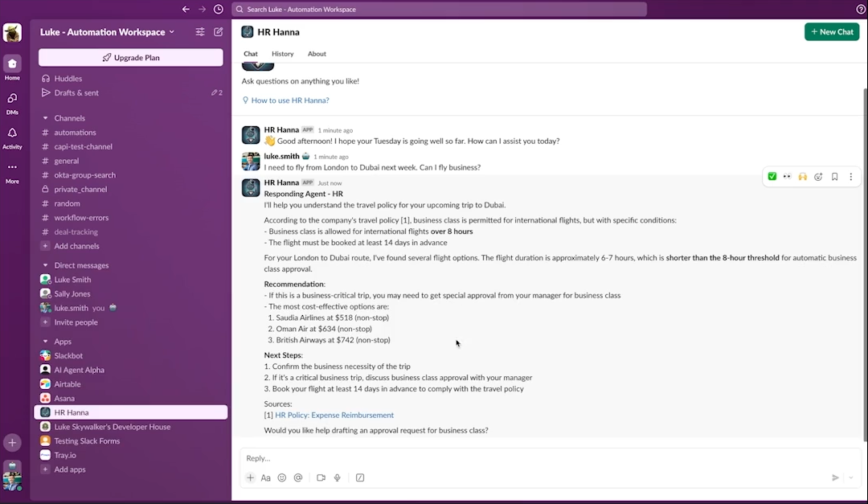
Task: Open slash shortcuts icon in composer
Action: 360,477
